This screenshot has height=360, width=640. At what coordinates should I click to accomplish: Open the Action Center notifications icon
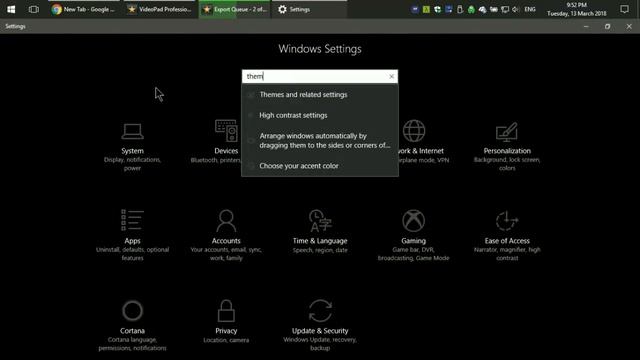click(x=624, y=9)
